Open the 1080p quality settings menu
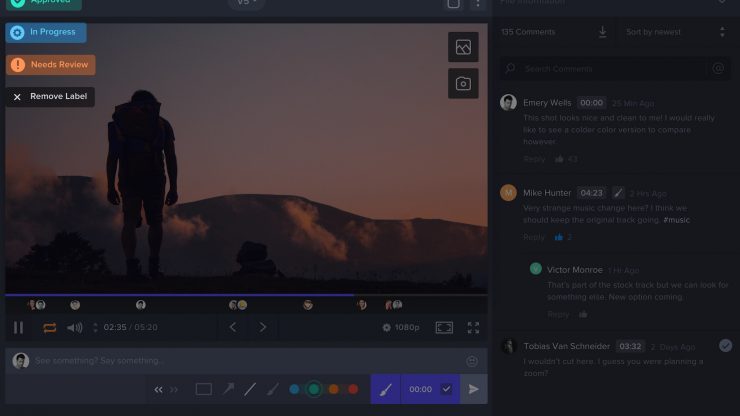Viewport: 740px width, 416px height. click(401, 327)
